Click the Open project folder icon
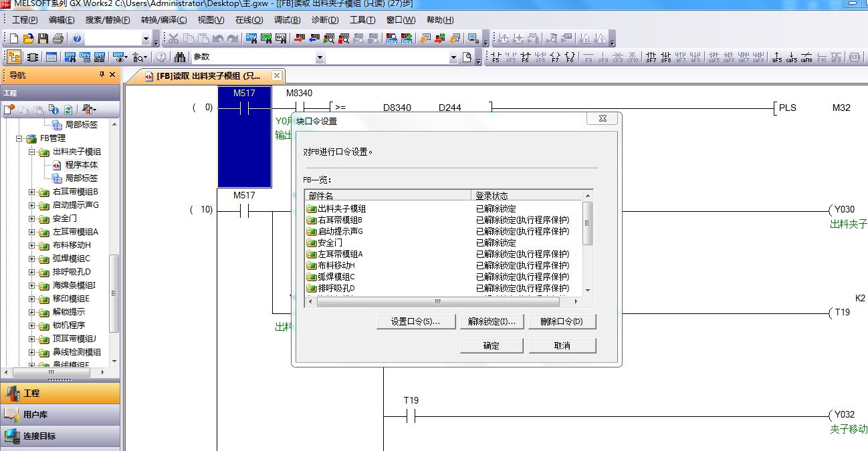 pos(29,39)
